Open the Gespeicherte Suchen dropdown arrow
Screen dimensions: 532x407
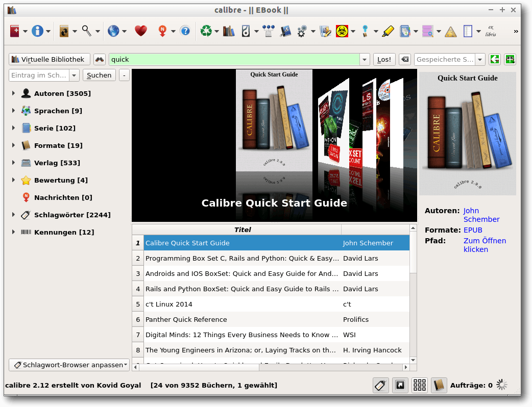point(480,60)
